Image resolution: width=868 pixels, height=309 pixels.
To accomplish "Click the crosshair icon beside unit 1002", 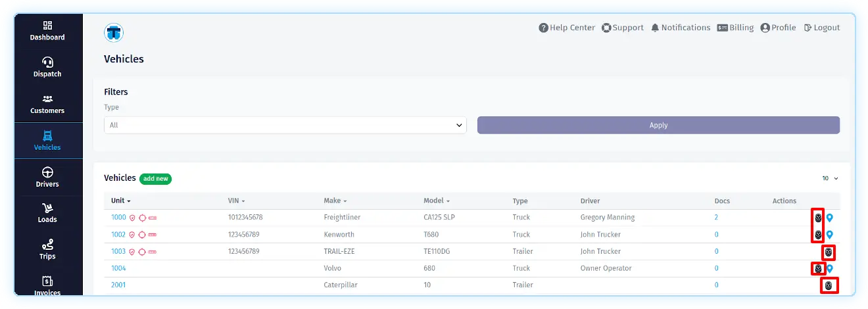I will (141, 235).
